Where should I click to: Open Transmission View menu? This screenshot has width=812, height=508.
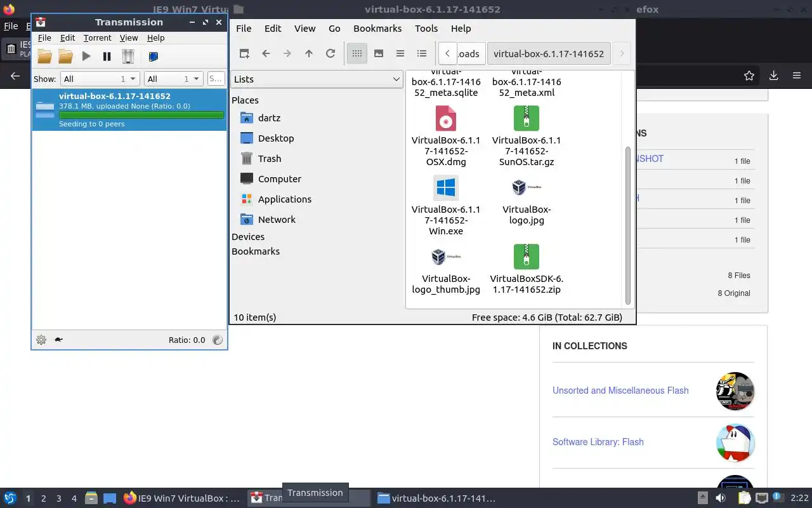tap(129, 38)
